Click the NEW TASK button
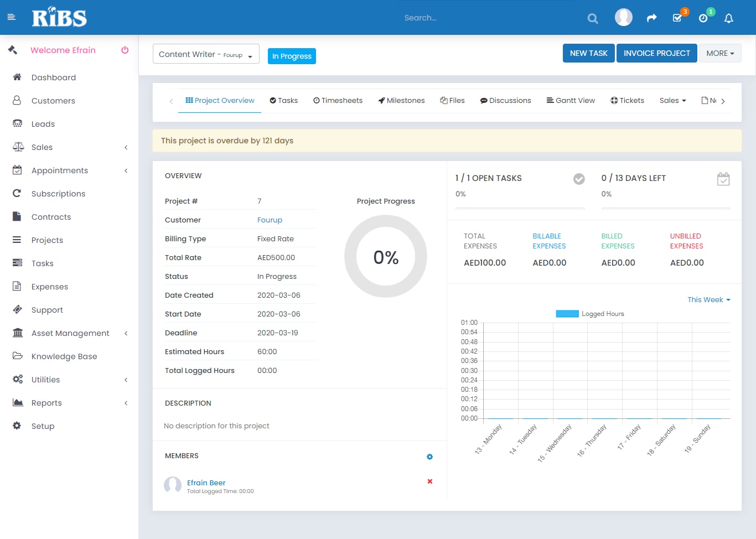The width and height of the screenshot is (756, 539). pos(588,53)
